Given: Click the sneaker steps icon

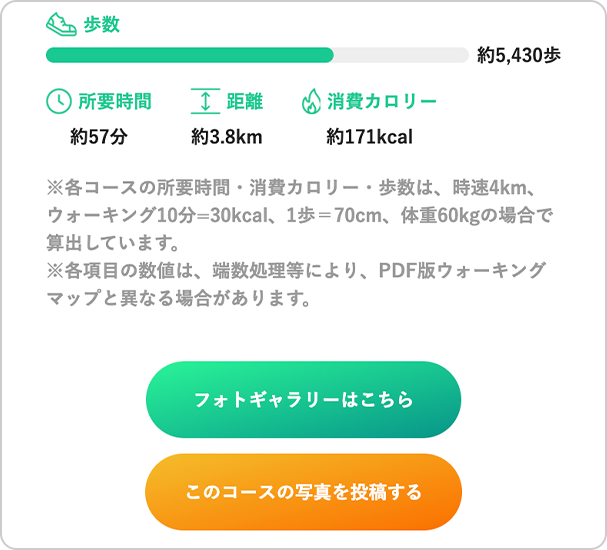Looking at the screenshot, I should coord(61,24).
